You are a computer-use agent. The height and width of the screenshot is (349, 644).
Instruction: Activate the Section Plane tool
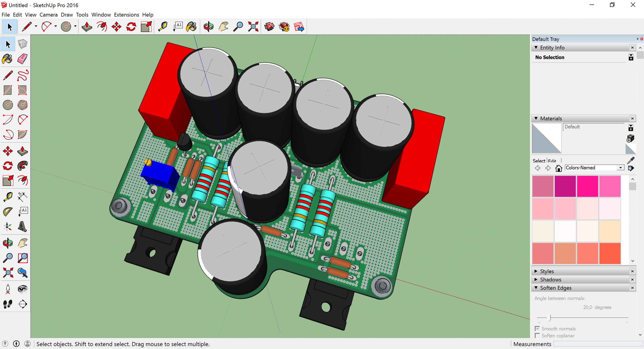pos(23,304)
